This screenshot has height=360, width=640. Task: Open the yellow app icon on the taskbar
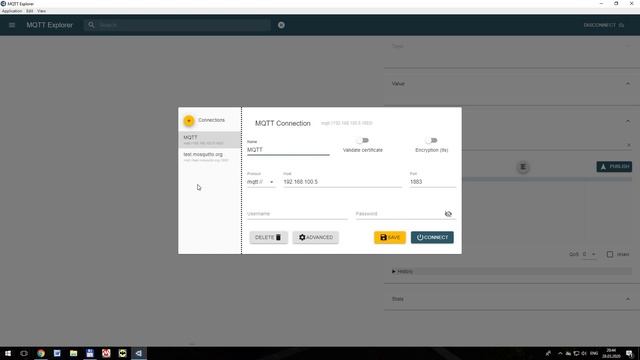pos(122,353)
